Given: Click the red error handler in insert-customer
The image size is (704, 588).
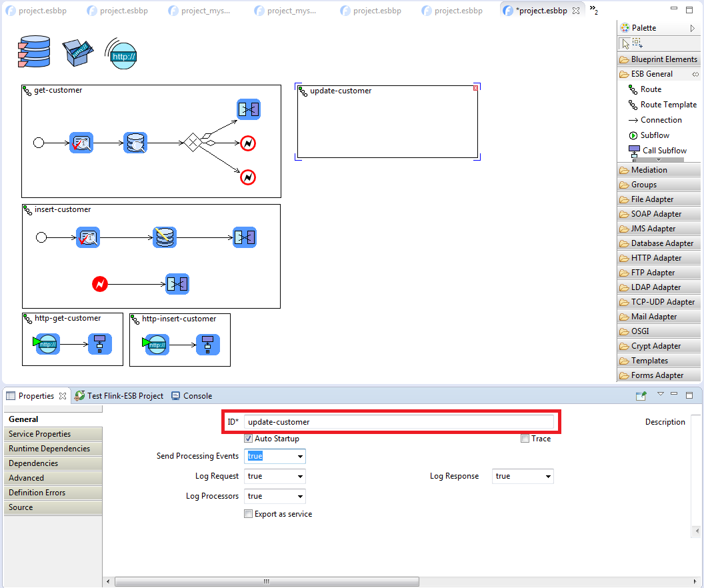Looking at the screenshot, I should (99, 284).
